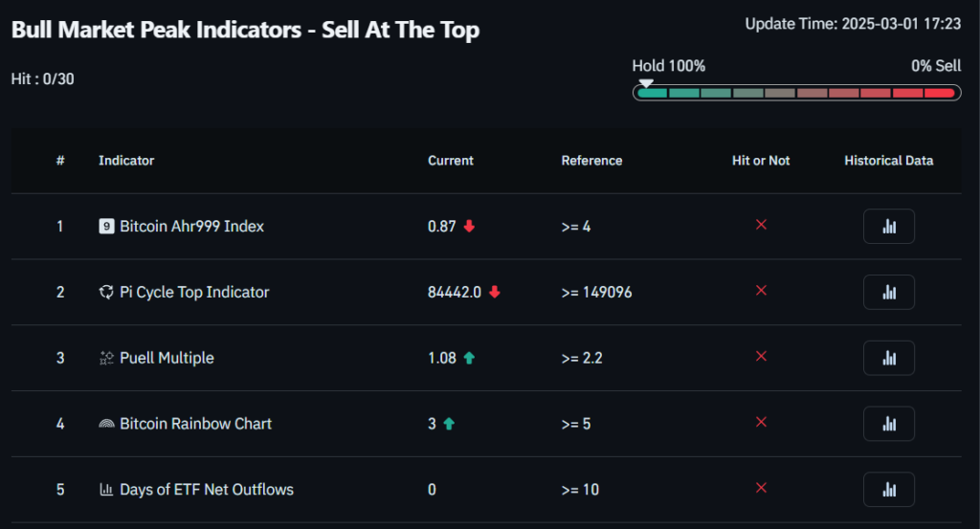Screen dimensions: 980x529
Task: Open historical data chart for Puell Multiple
Action: (x=888, y=358)
